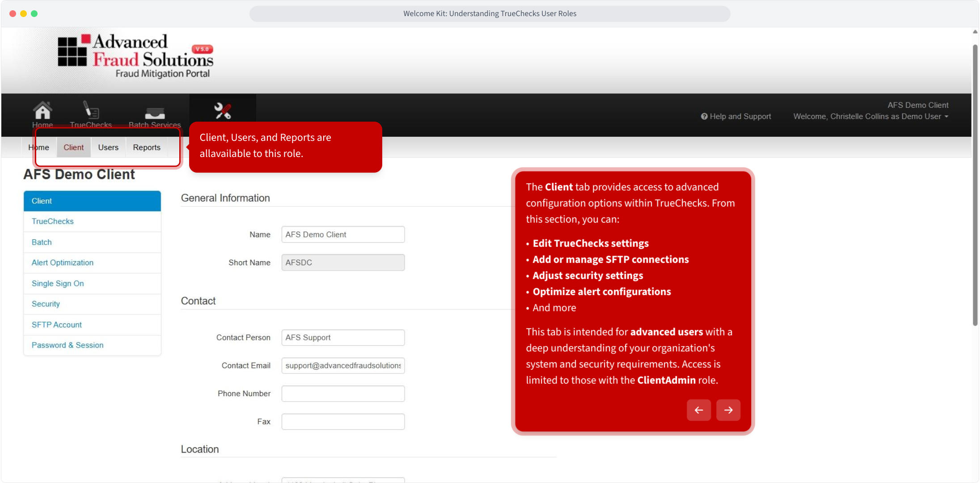Open the Home sub-navigation tab
The height and width of the screenshot is (483, 980).
[39, 148]
